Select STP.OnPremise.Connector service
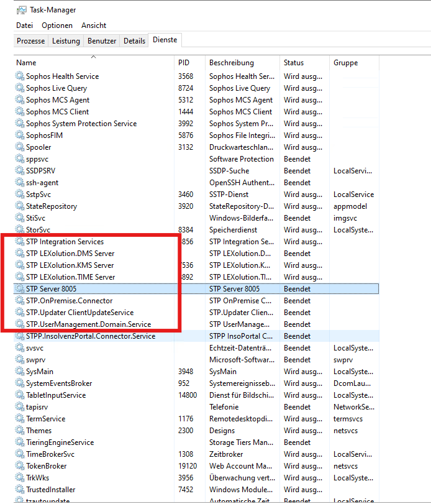This screenshot has height=504, width=431. click(69, 301)
